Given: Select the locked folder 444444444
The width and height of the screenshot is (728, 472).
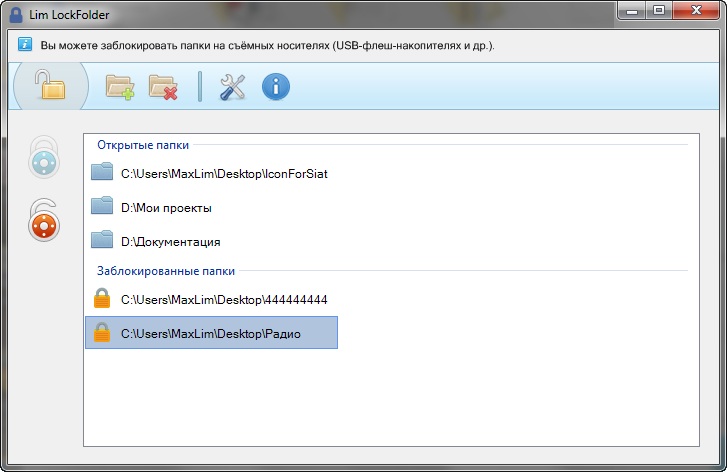Looking at the screenshot, I should click(212, 299).
